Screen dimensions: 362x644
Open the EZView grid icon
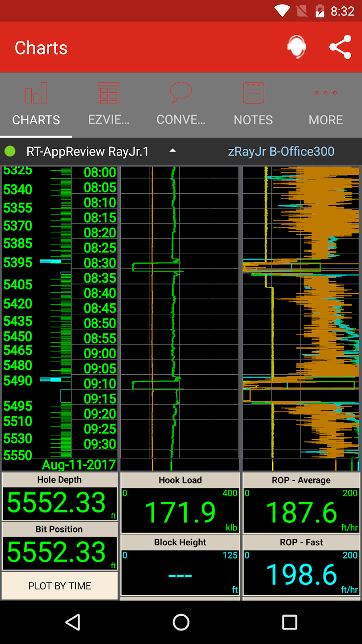click(109, 93)
